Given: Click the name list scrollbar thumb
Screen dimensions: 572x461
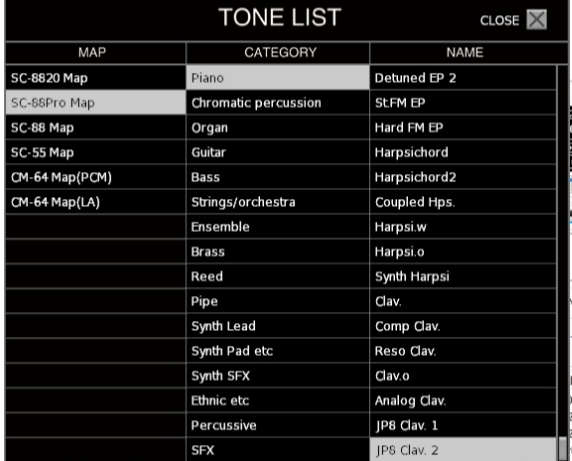Looking at the screenshot, I should [x=563, y=449].
